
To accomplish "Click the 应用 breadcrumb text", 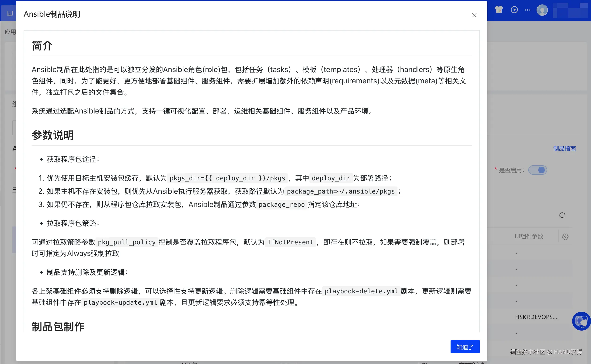I will pos(10,32).
